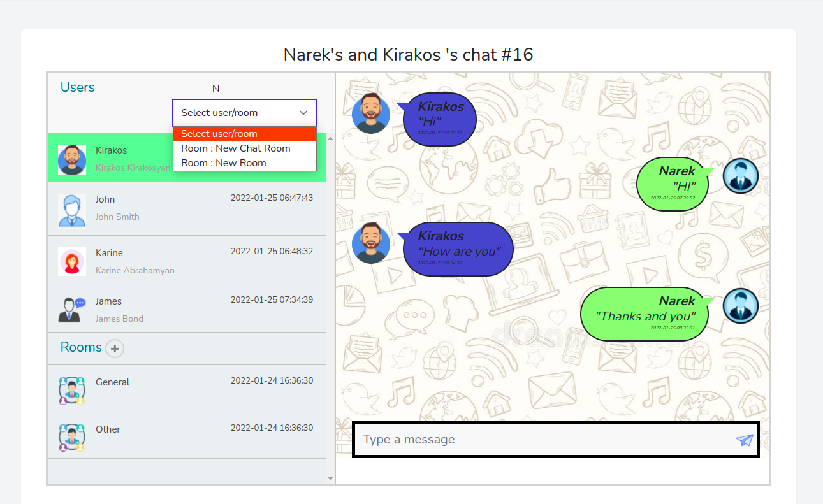The image size is (823, 504).
Task: Click Narek avatar beside "HI" message
Action: click(x=741, y=176)
